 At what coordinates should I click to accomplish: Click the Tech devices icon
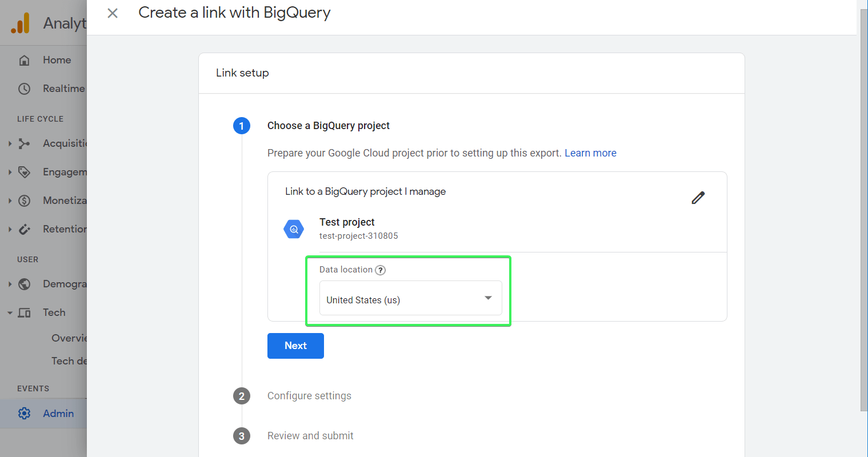tap(24, 312)
